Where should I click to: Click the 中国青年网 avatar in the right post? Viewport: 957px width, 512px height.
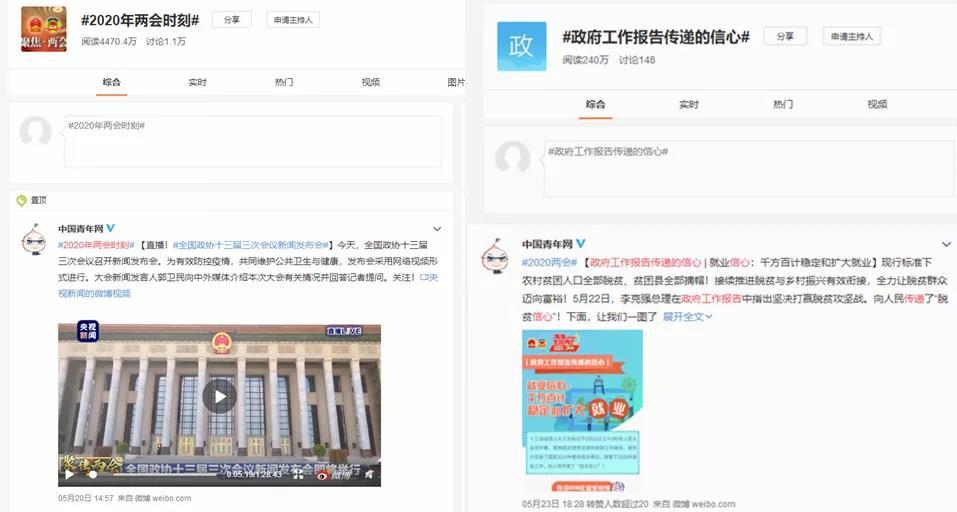495,256
